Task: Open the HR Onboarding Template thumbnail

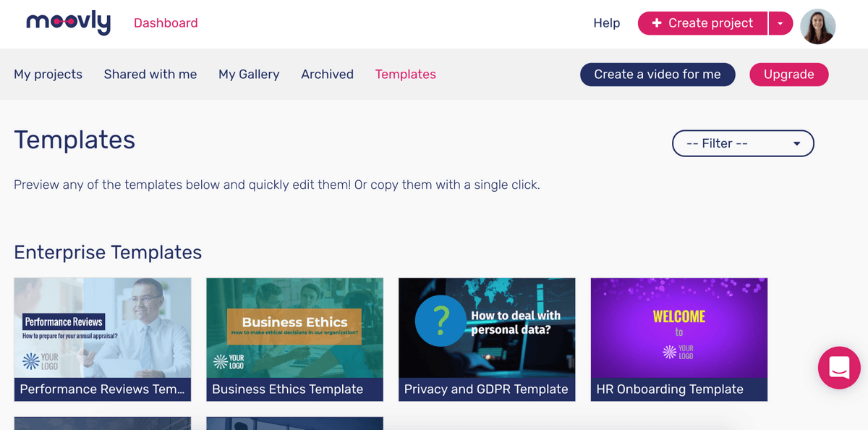Action: pos(679,340)
